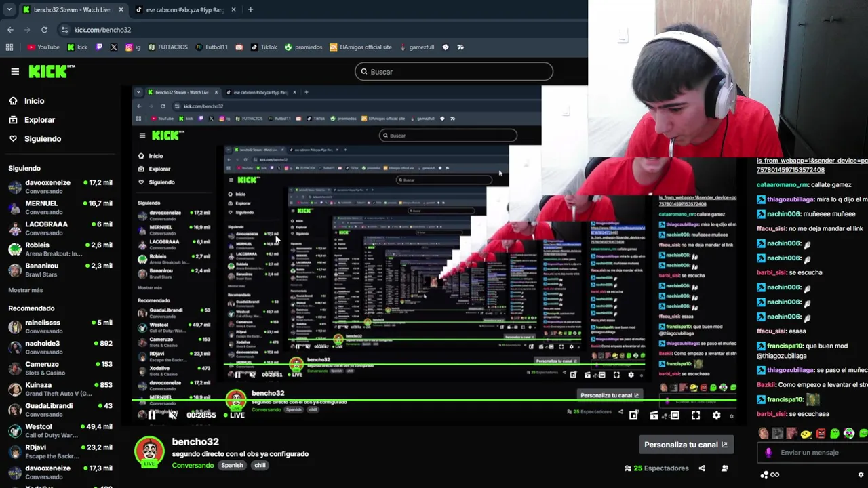Click the user icon right of share icon

point(724,468)
